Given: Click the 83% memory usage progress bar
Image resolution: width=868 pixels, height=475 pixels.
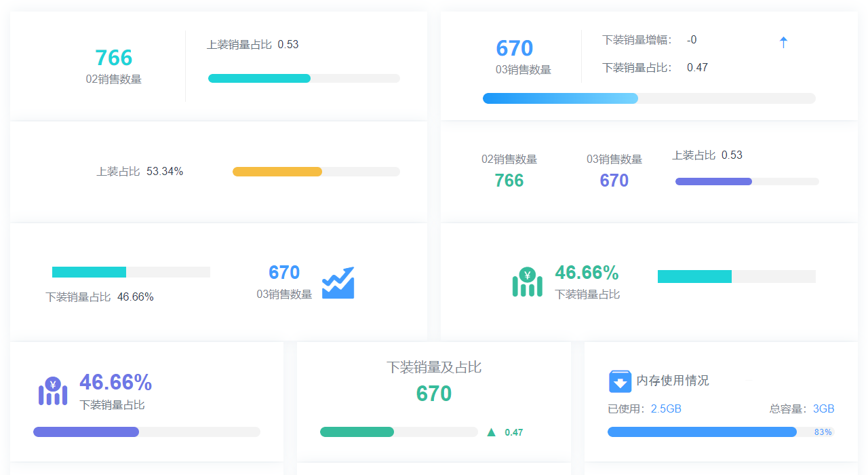Looking at the screenshot, I should click(x=702, y=432).
